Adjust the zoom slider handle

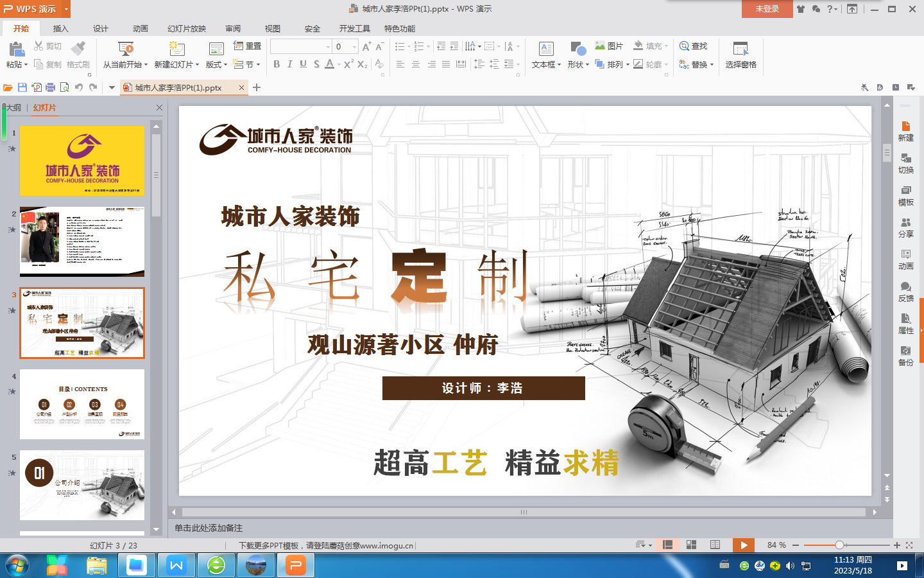coord(839,545)
